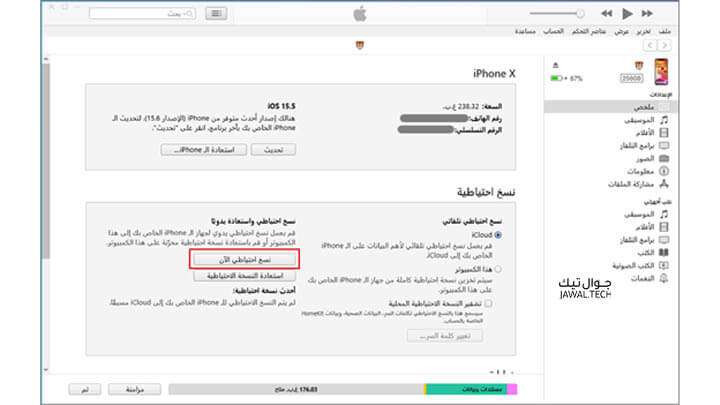Click the grey free space storage segment
The height and width of the screenshot is (405, 720).
pos(296,389)
